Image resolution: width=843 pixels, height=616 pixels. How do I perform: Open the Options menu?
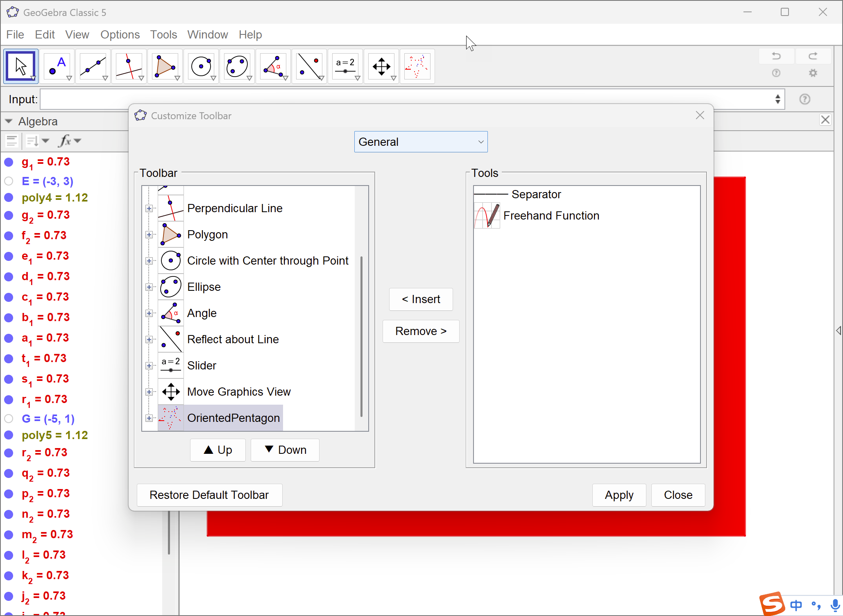pyautogui.click(x=120, y=35)
